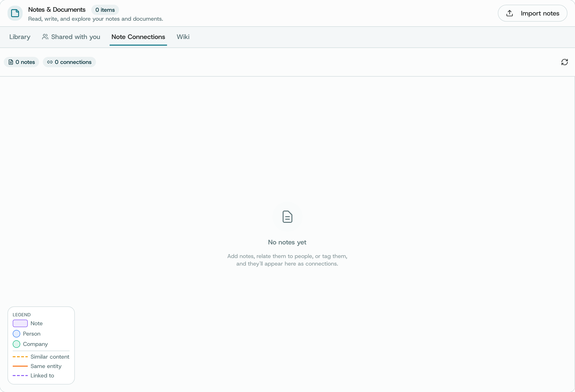Click the Import notes button
575x392 pixels.
tap(532, 13)
